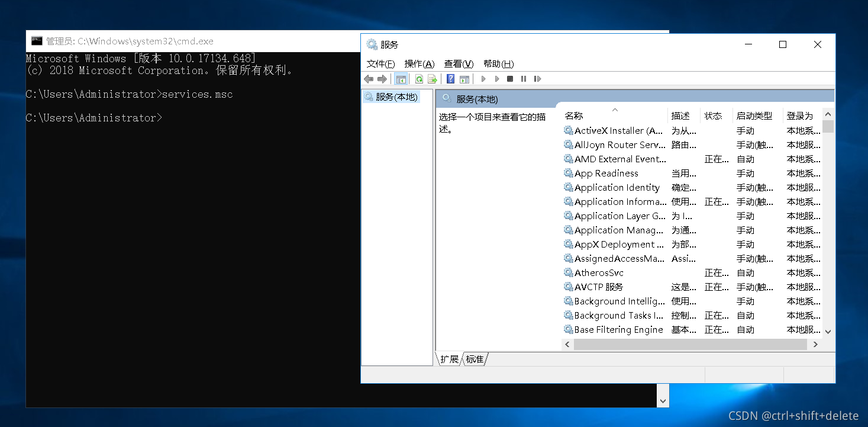
Task: Click the horizontal scrollbar right arrow
Action: pyautogui.click(x=815, y=344)
